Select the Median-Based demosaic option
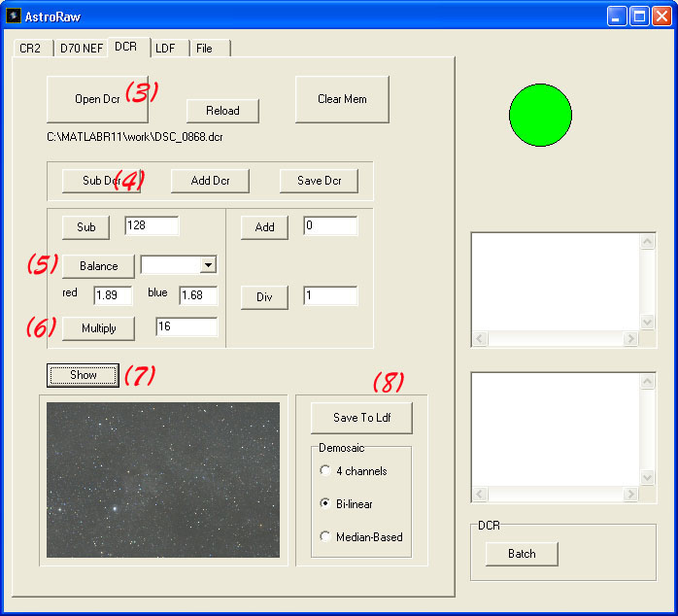 click(x=325, y=537)
